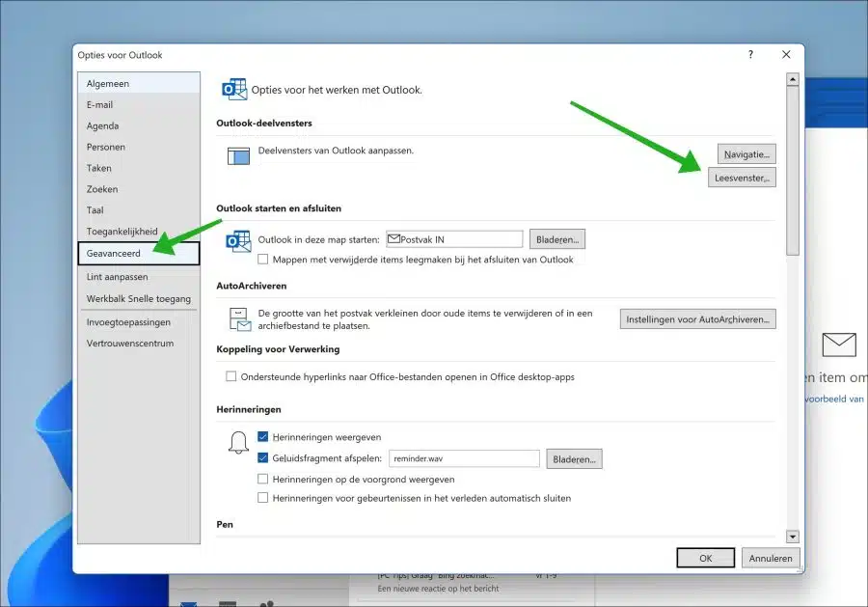
Task: Click the 'Pen' section heading
Action: 225,524
